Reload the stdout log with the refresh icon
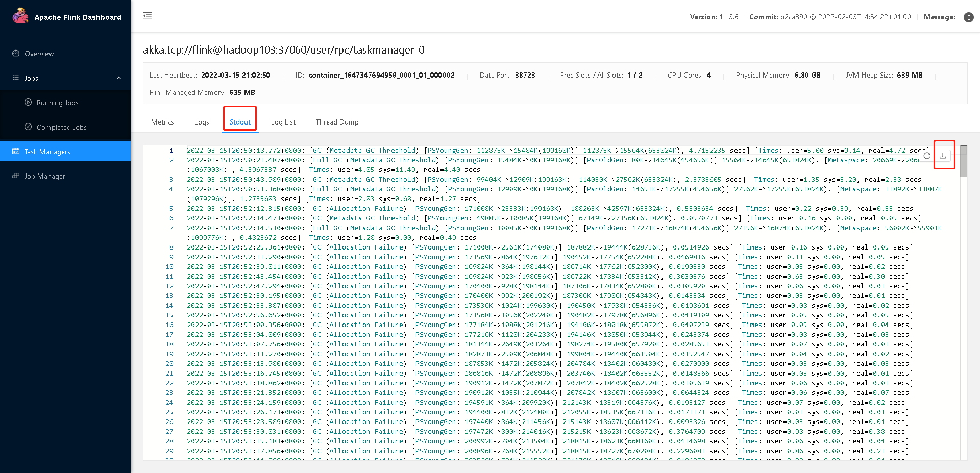This screenshot has height=473, width=980. (927, 156)
